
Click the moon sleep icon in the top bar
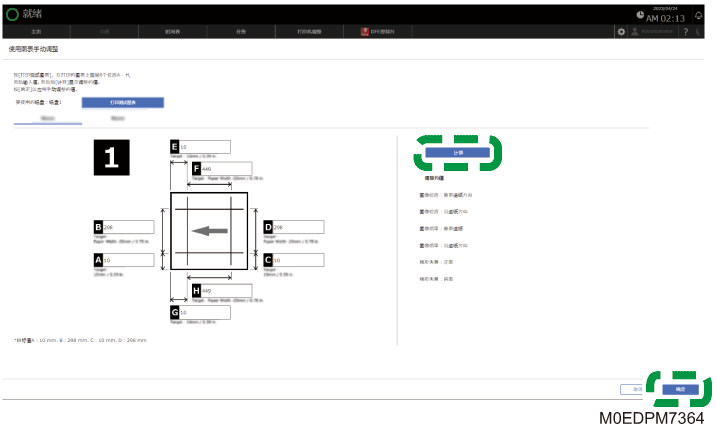click(699, 32)
